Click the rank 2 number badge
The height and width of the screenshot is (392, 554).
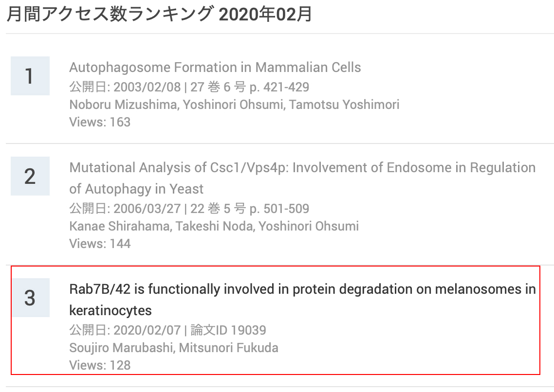[30, 176]
